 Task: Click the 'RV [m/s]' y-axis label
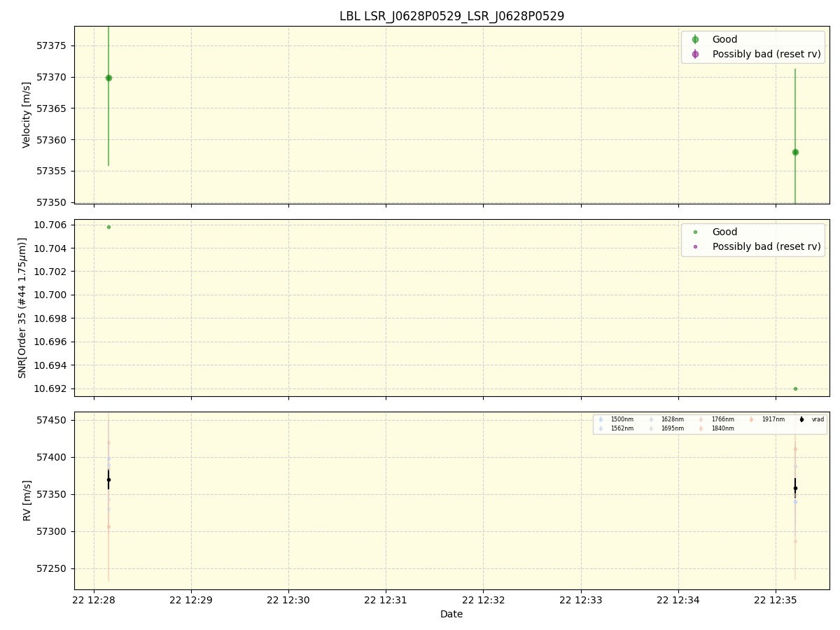[27, 500]
